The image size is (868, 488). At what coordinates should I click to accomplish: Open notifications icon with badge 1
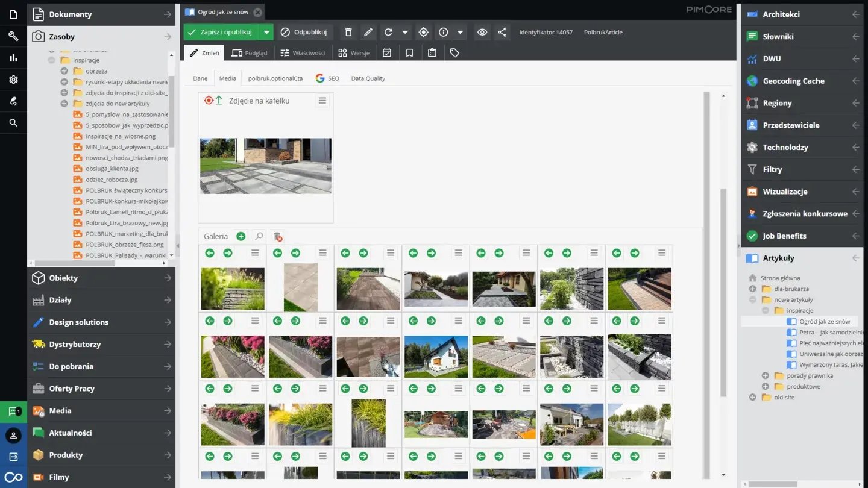(x=13, y=411)
